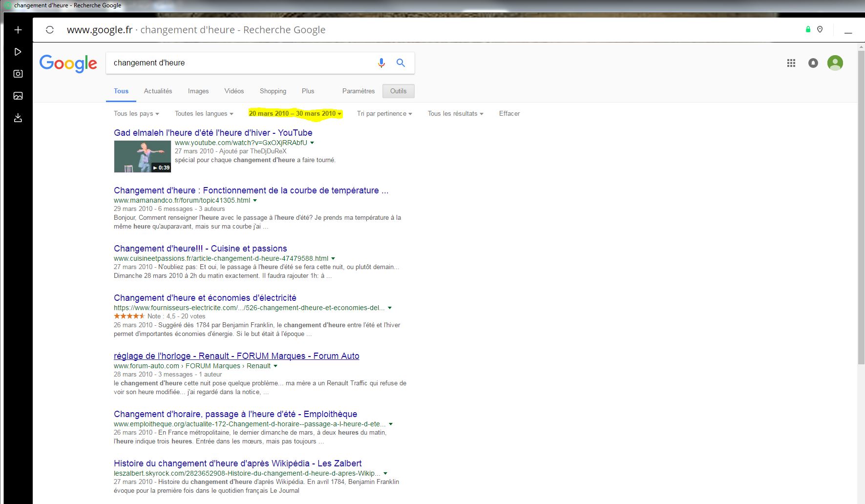The image size is (865, 504).
Task: Click the Google search text field
Action: 239,63
